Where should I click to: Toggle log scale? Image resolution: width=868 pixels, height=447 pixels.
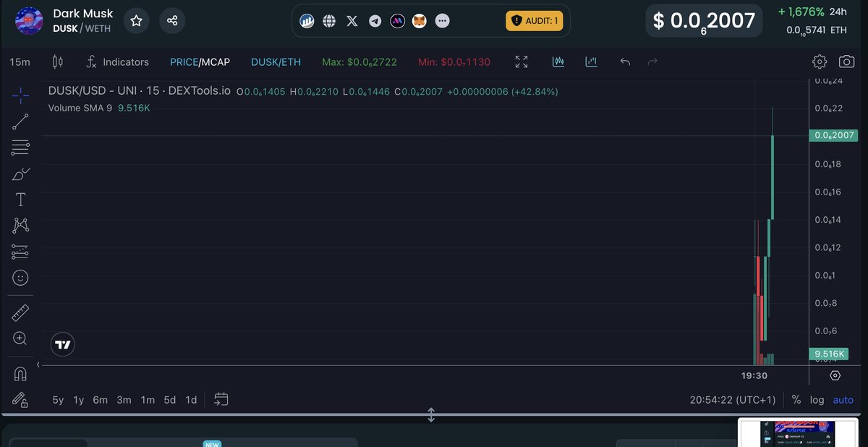point(817,399)
